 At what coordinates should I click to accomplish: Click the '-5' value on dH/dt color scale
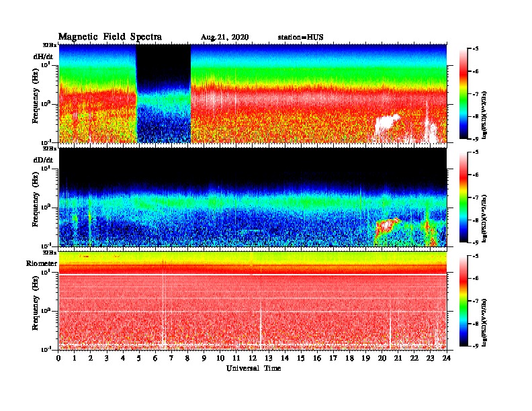pyautogui.click(x=476, y=49)
